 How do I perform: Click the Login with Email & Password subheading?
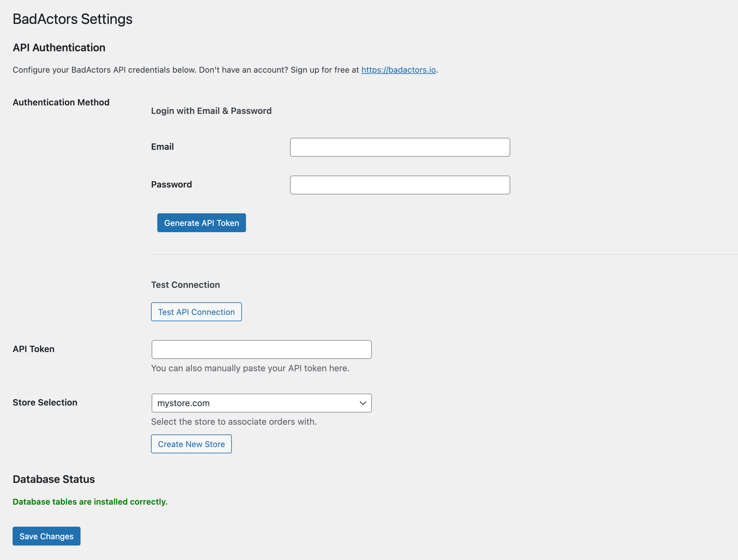coord(211,111)
